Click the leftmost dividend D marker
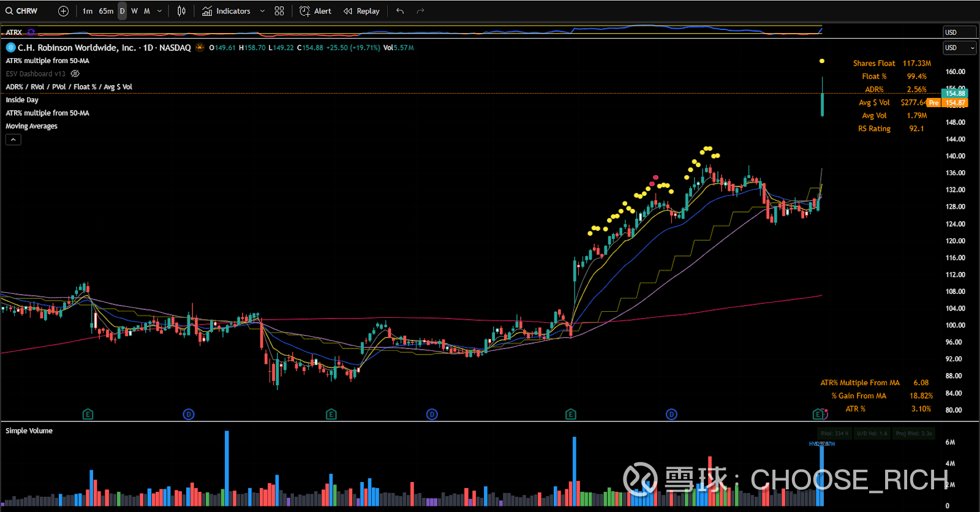Image resolution: width=980 pixels, height=512 pixels. click(x=189, y=415)
